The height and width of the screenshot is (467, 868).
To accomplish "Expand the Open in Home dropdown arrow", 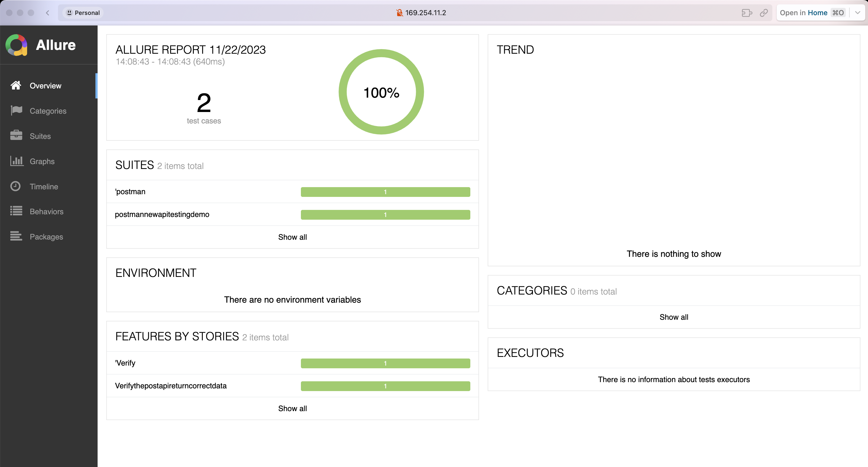I will 857,13.
